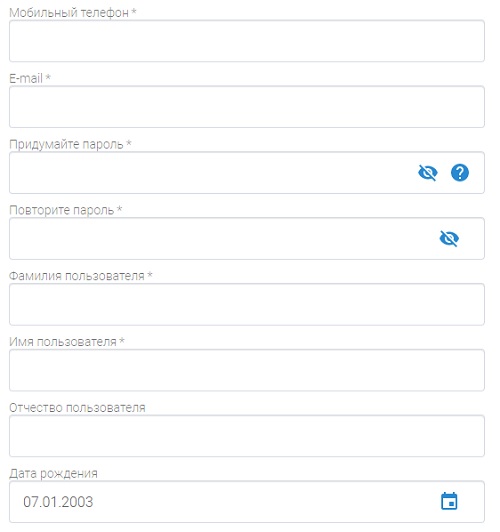Focus the Фамилия пользователя input field
This screenshot has height=532, width=500.
point(247,304)
